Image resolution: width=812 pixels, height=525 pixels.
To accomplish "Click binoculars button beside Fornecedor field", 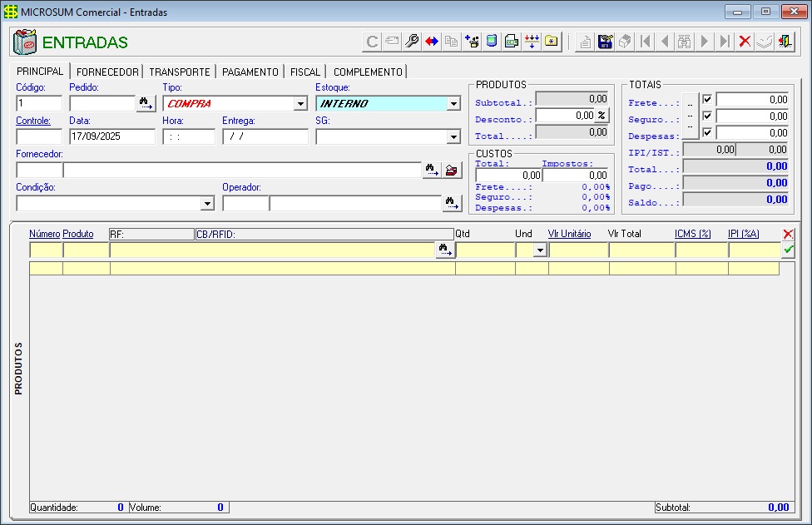I will pos(431,170).
